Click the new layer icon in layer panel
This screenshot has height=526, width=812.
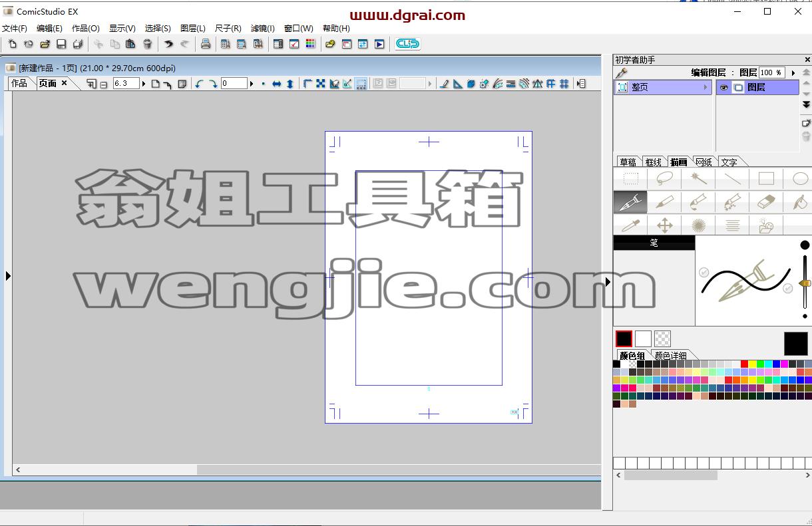click(806, 123)
